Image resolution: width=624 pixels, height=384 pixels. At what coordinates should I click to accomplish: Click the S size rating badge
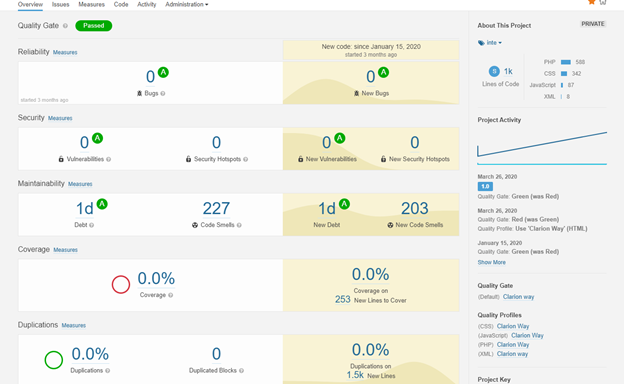pyautogui.click(x=494, y=71)
